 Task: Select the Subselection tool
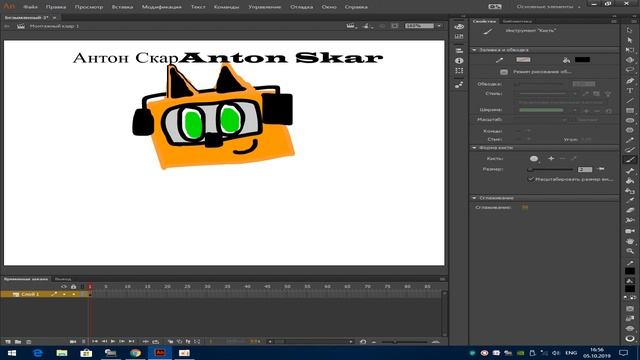point(629,40)
